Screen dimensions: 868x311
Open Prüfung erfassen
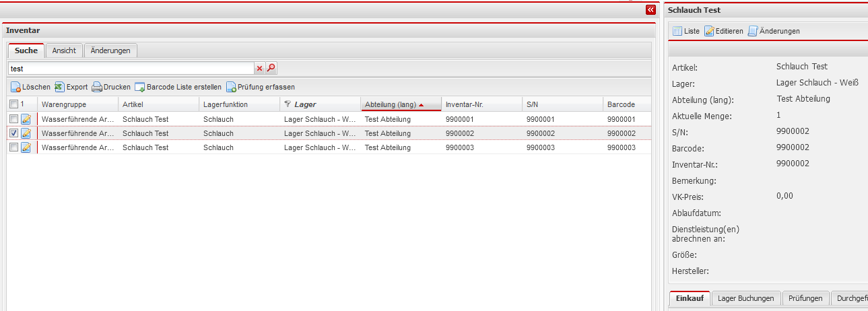(231, 87)
